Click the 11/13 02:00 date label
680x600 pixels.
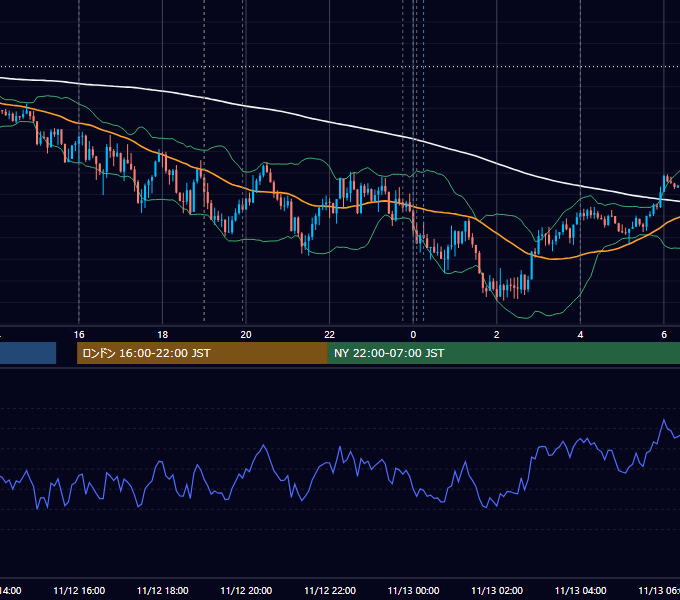click(x=497, y=590)
